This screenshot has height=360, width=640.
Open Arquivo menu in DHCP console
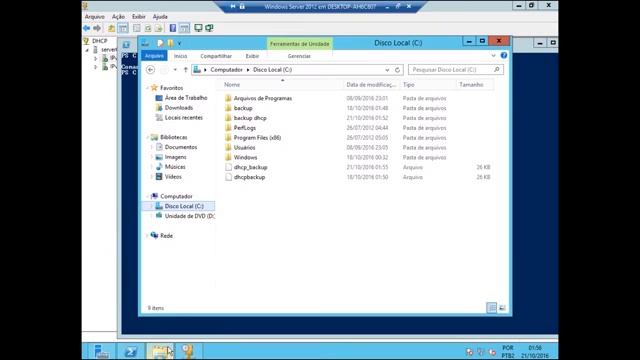click(x=95, y=17)
